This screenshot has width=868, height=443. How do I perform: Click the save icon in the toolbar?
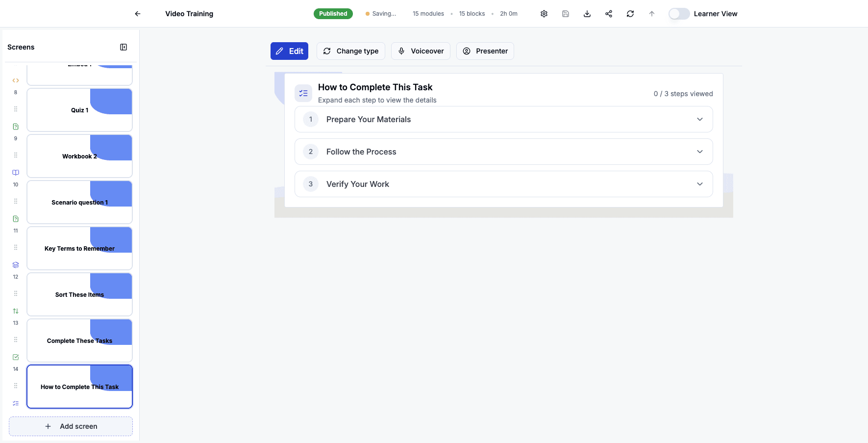click(x=565, y=14)
